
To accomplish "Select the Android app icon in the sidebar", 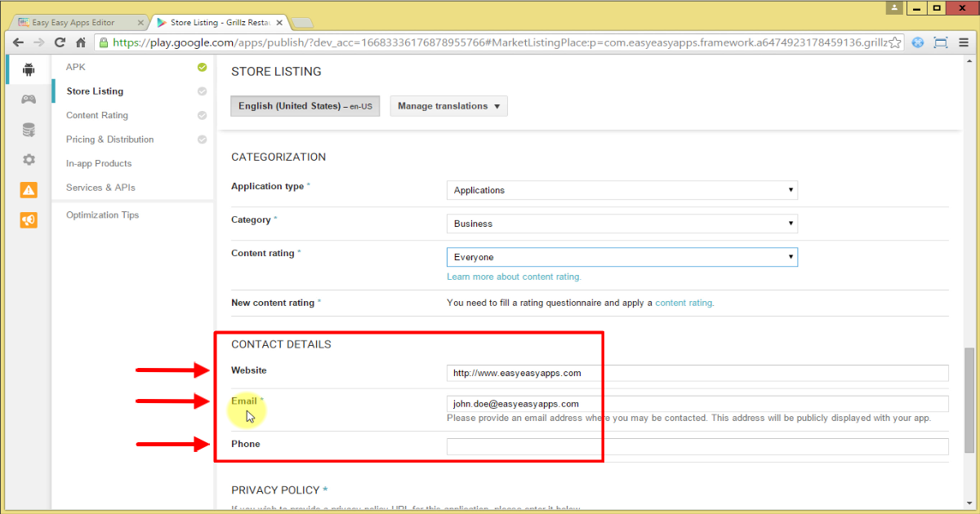I will 28,69.
